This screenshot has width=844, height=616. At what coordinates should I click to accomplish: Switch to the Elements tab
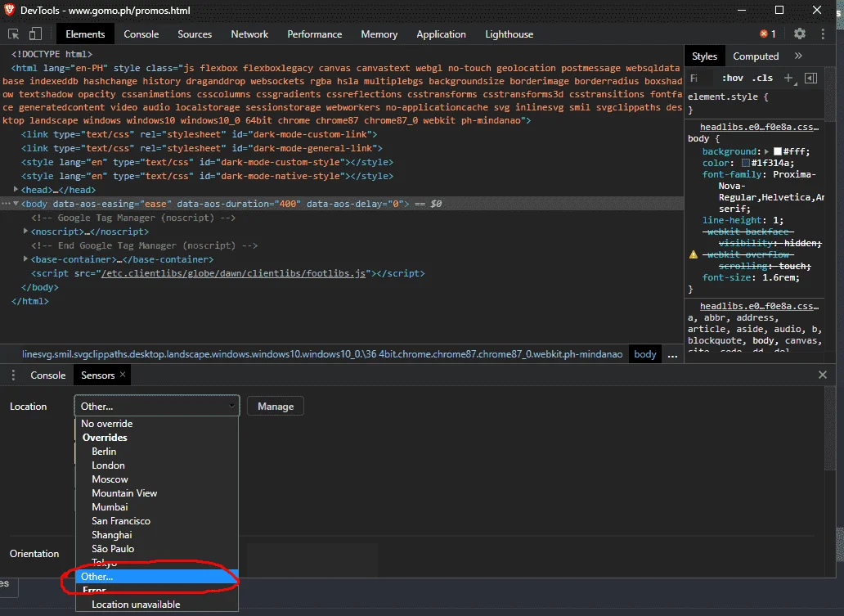(85, 34)
